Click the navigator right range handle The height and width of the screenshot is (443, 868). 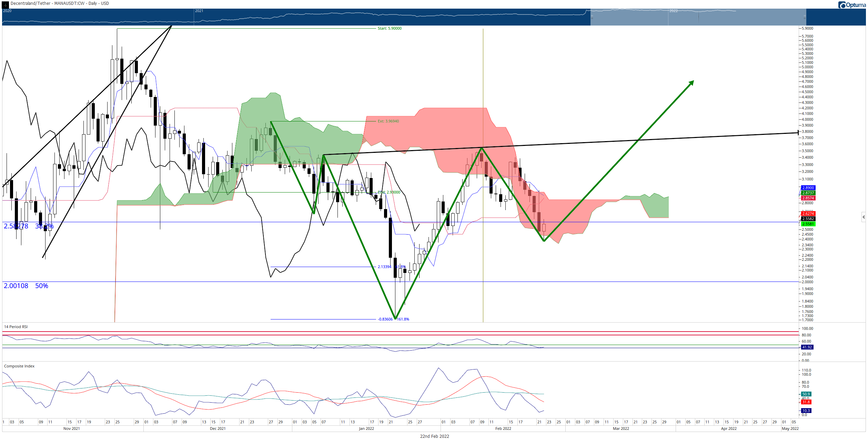(805, 17)
